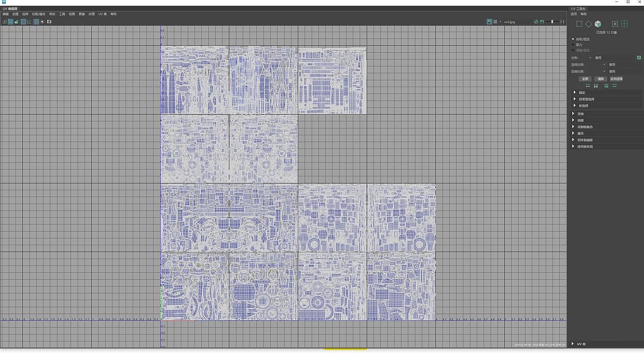The image size is (644, 353).
Task: Open the 选择 menu
Action: point(25,14)
